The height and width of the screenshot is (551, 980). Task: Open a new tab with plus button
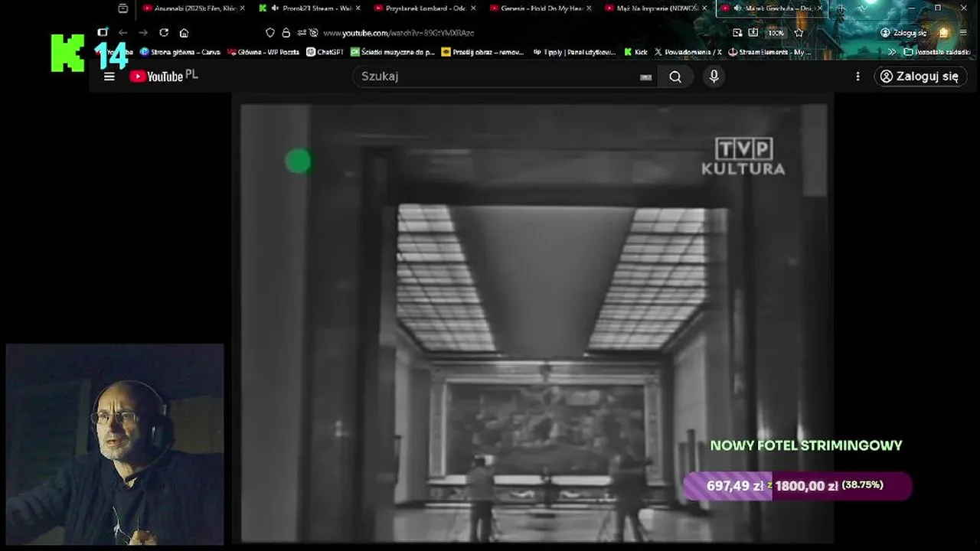pyautogui.click(x=841, y=8)
